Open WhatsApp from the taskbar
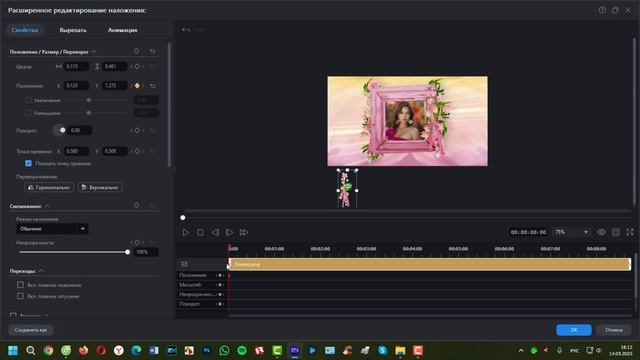The width and height of the screenshot is (640, 360). (x=224, y=350)
